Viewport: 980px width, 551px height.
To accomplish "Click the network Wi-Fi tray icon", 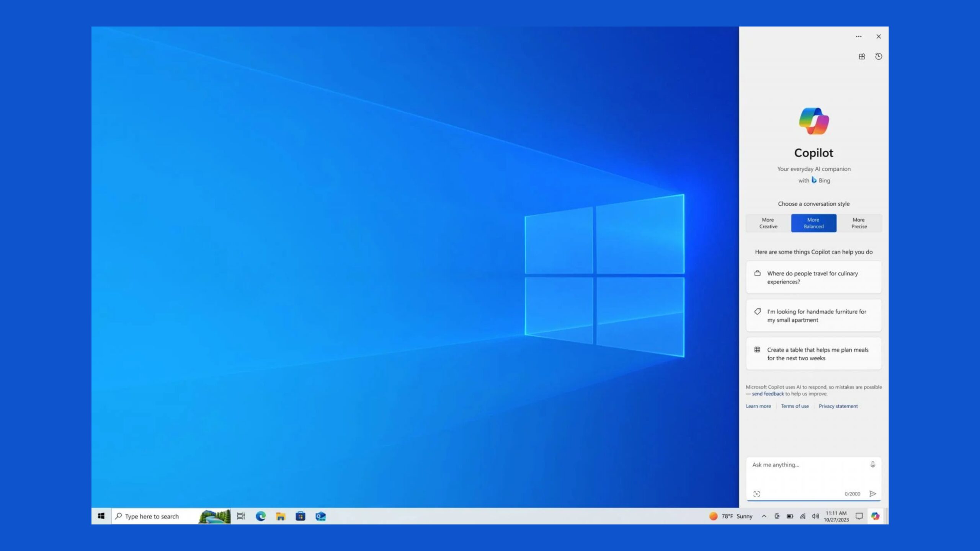I will [x=803, y=516].
